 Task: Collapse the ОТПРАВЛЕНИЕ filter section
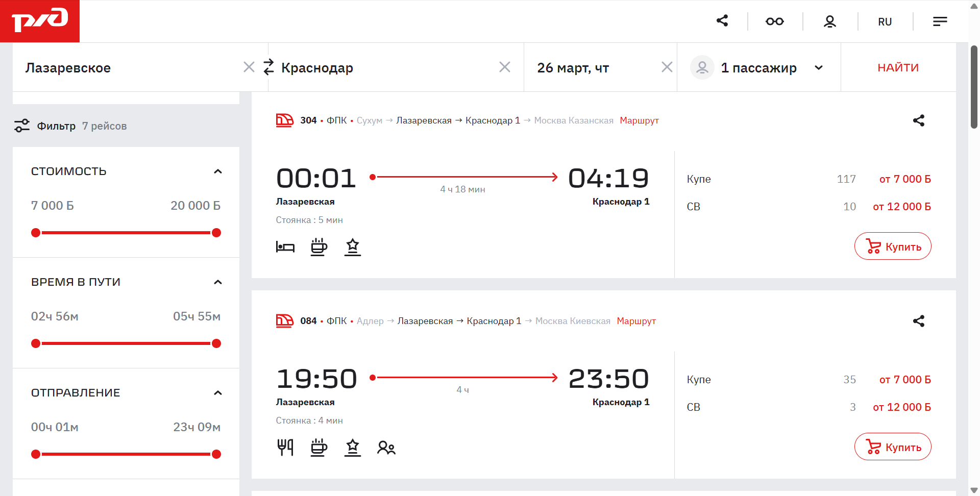click(218, 393)
